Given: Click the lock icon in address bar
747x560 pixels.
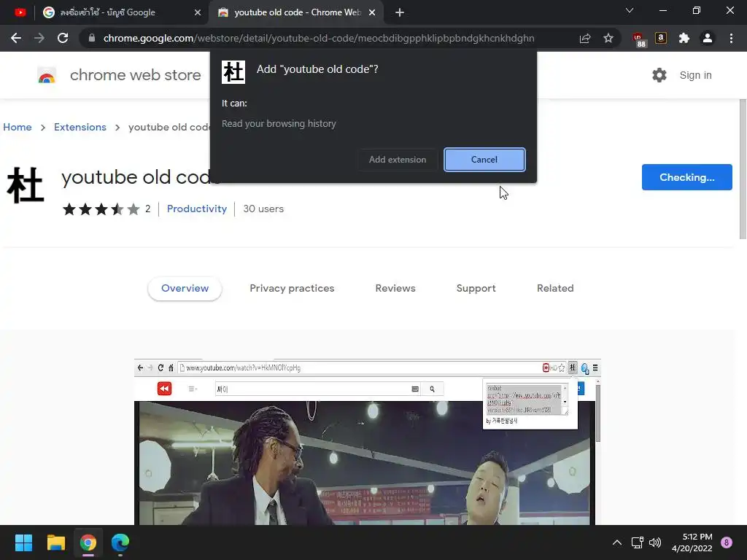Looking at the screenshot, I should click(92, 38).
